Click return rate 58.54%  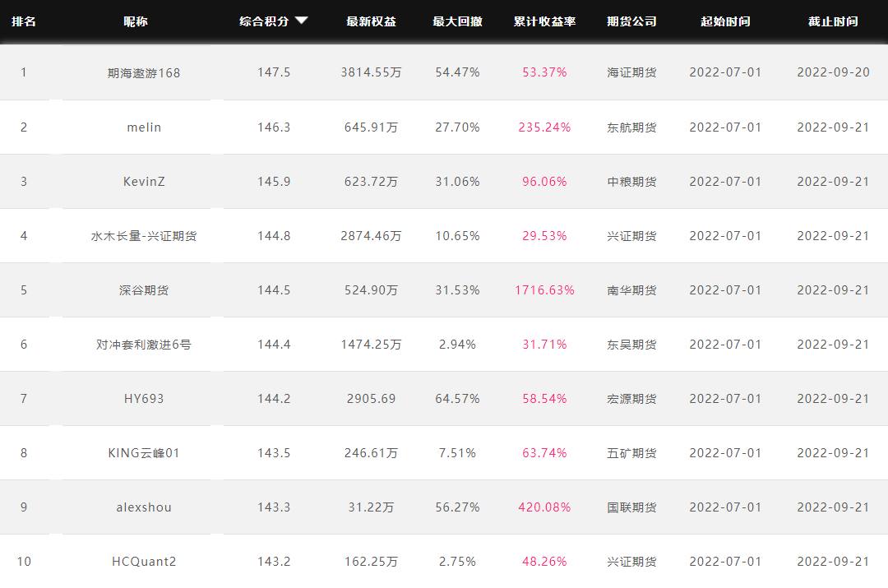point(545,399)
